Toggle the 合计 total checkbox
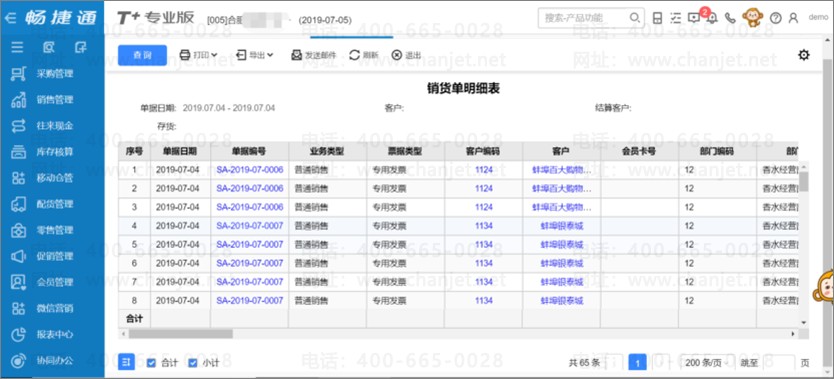The width and height of the screenshot is (834, 379). [151, 363]
